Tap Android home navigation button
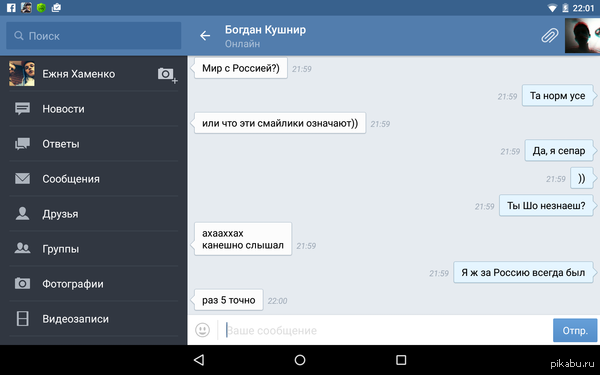This screenshot has width=600, height=375. pyautogui.click(x=300, y=360)
